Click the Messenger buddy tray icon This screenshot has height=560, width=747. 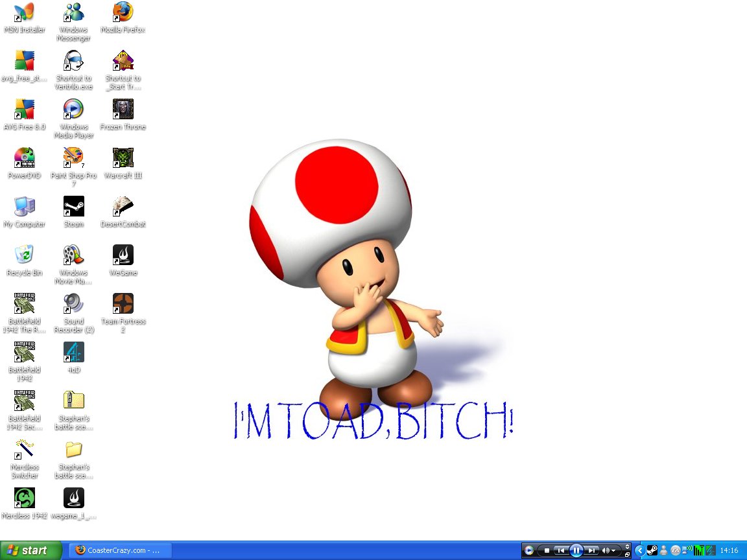(x=663, y=550)
